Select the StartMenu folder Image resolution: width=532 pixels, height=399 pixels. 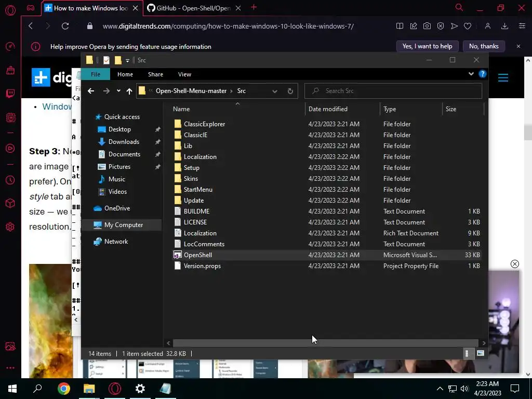pos(198,189)
